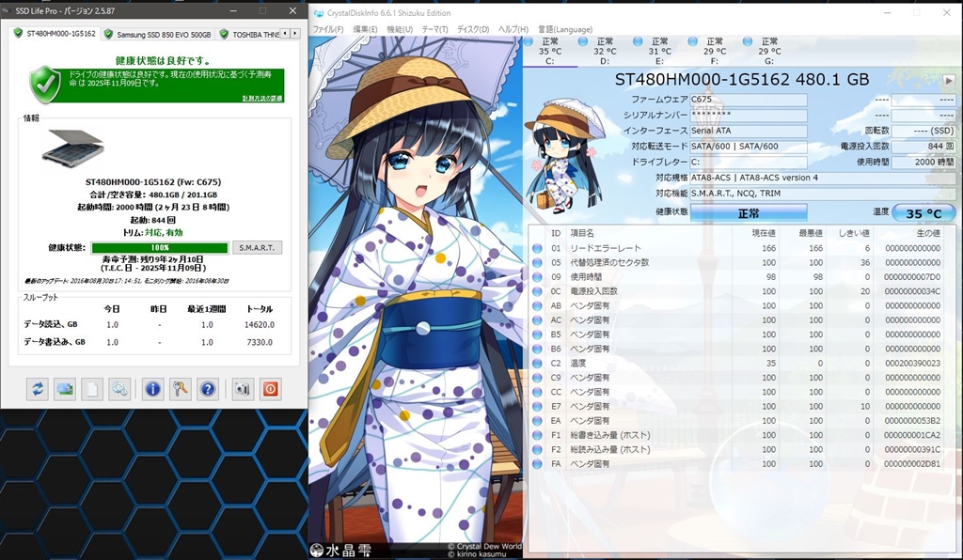The width and height of the screenshot is (963, 560).
Task: Click the インターフェース field showing Serial ATA
Action: coord(748,131)
